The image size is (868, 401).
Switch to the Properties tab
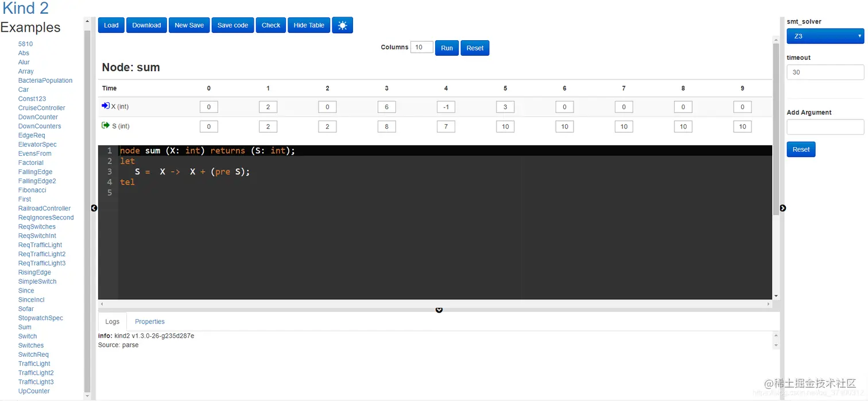coord(150,322)
